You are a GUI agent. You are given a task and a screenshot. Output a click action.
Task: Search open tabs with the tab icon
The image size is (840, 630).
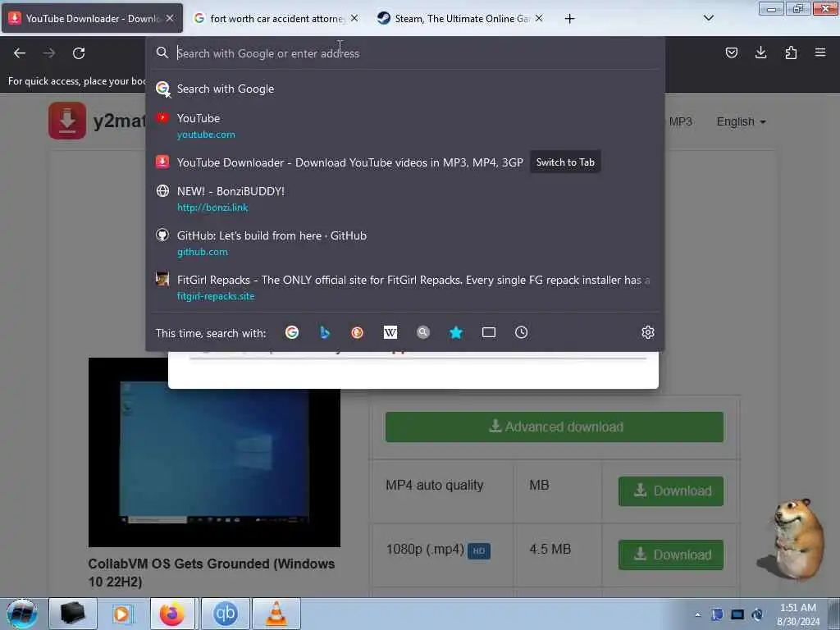[489, 333]
